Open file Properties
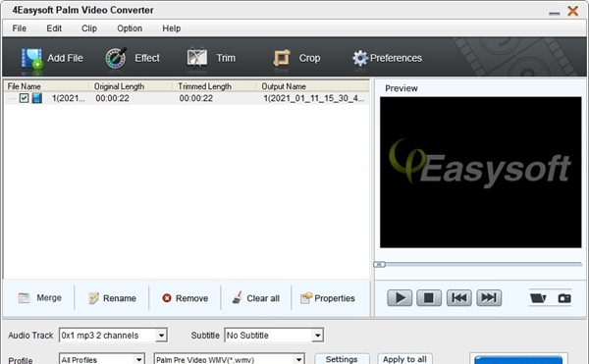This screenshot has width=589, height=364. pos(327,298)
